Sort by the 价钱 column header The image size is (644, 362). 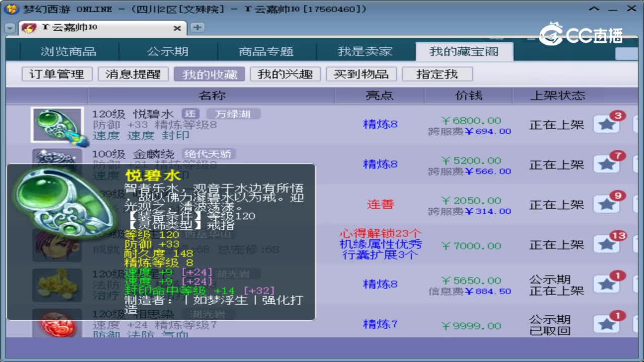pyautogui.click(x=468, y=96)
